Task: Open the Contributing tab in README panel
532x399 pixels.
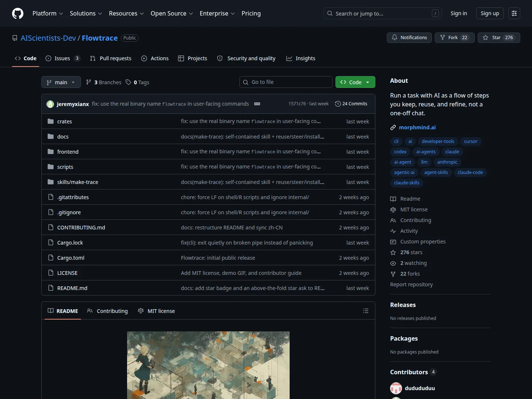Action: [108, 311]
